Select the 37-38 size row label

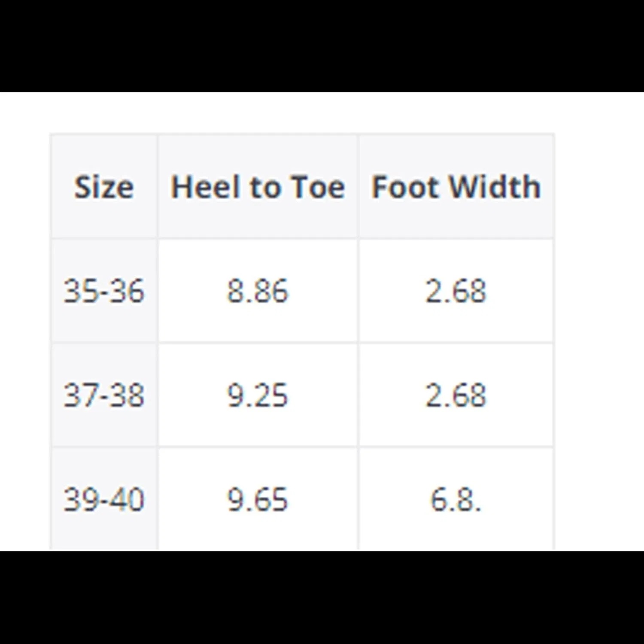click(104, 395)
